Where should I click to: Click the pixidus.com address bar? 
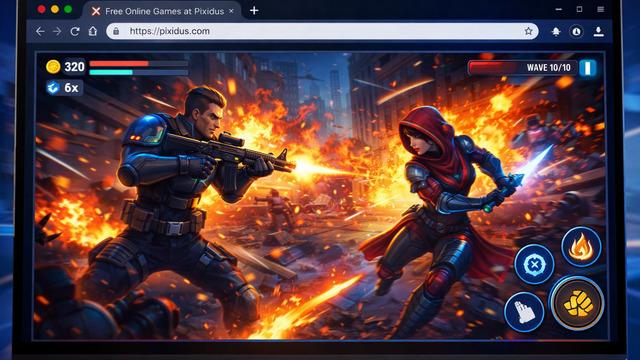pyautogui.click(x=322, y=31)
